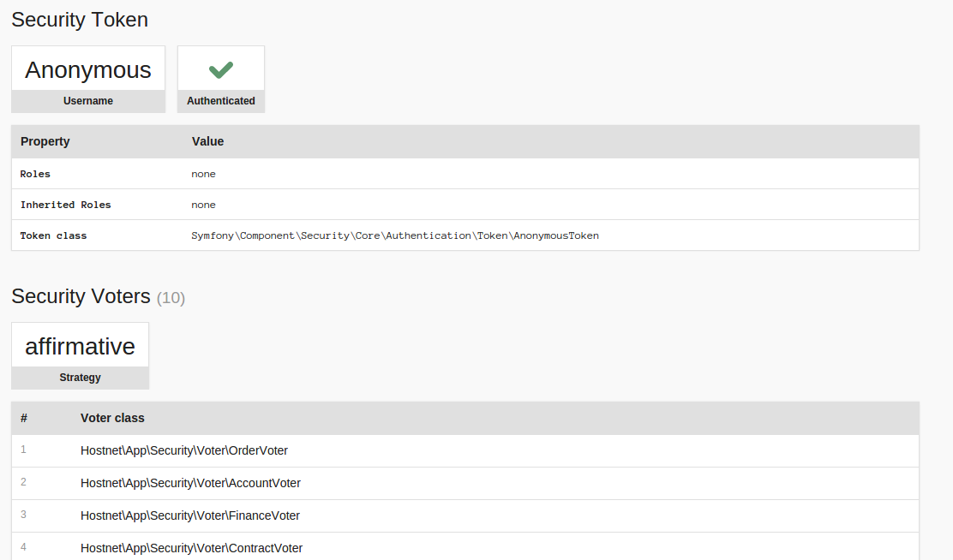Click row number 3 in voters table
This screenshot has height=560, width=953.
[x=23, y=515]
